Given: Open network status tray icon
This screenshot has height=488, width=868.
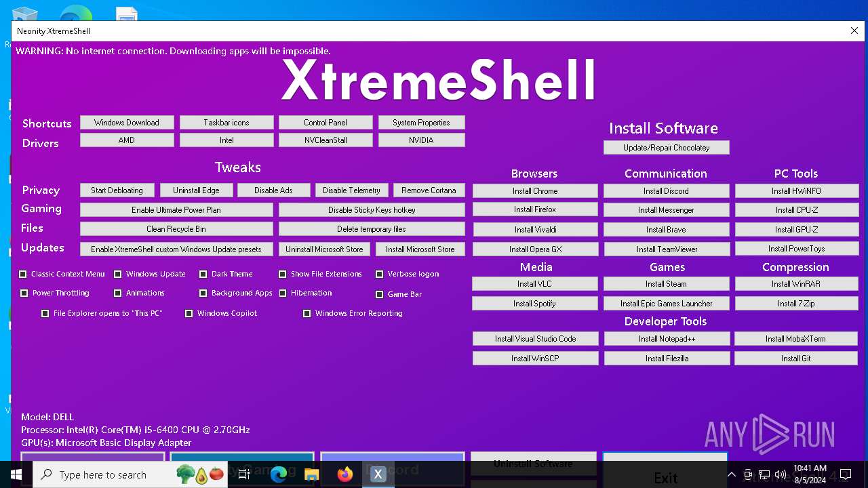Looking at the screenshot, I should pyautogui.click(x=764, y=474).
